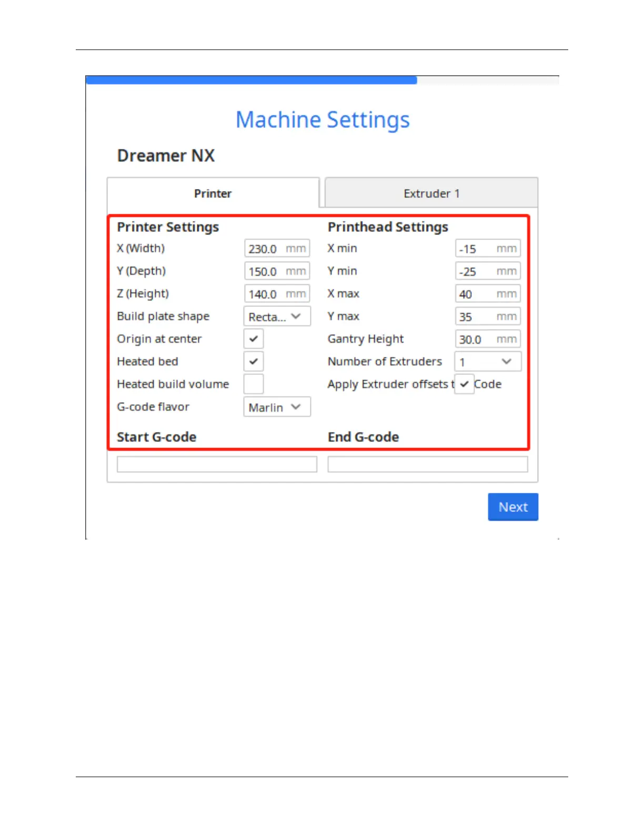This screenshot has width=644, height=834.
Task: Open the Number of Extruders dropdown
Action: point(487,362)
